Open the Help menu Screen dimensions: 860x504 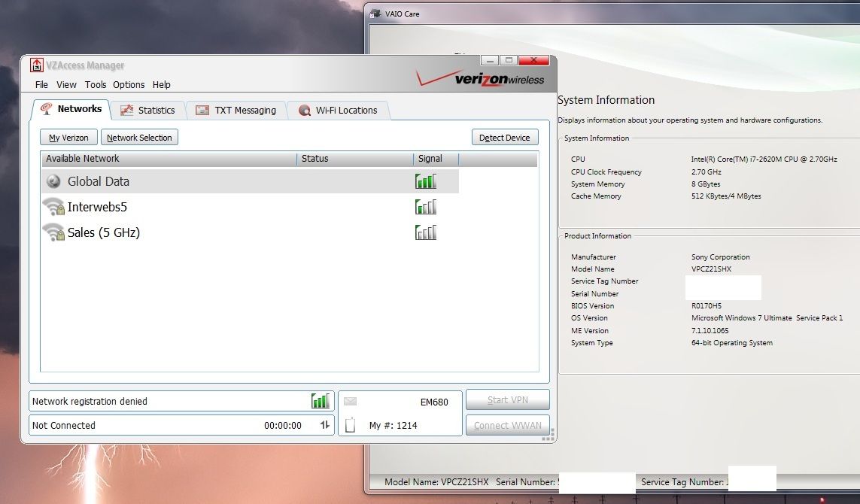161,84
